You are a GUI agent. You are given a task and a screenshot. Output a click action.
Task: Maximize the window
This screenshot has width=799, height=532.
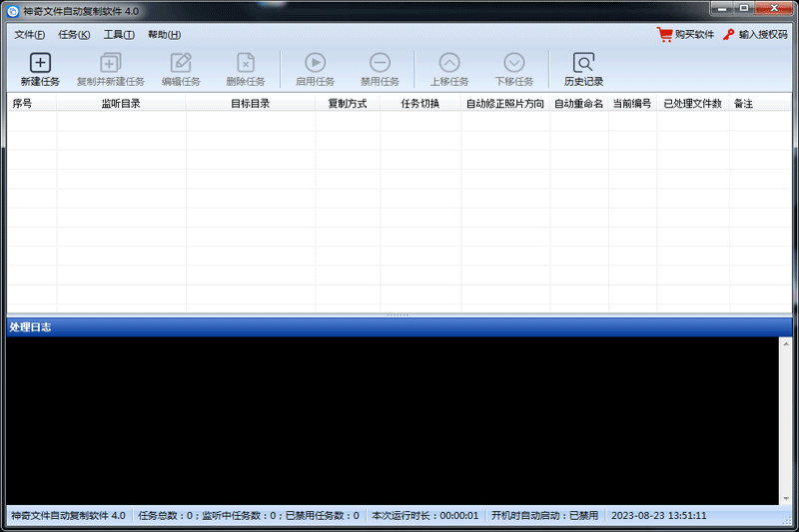[x=744, y=8]
